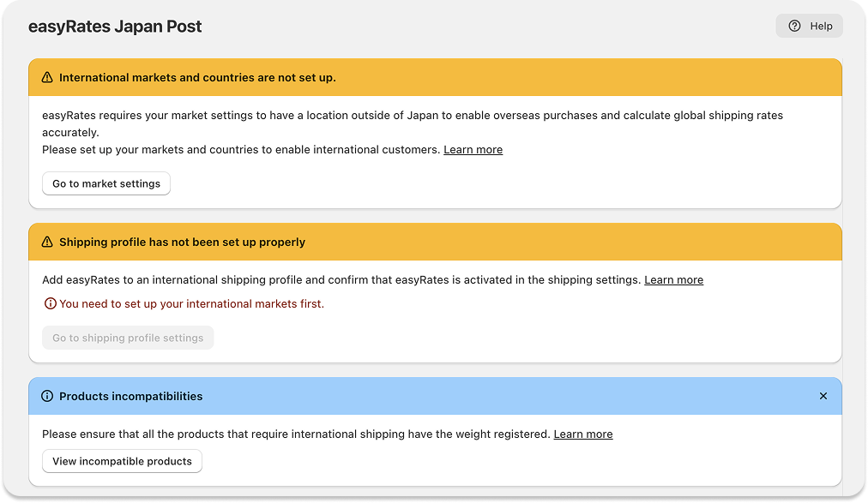868x503 pixels.
Task: Click the question mark icon in Help
Action: 794,26
